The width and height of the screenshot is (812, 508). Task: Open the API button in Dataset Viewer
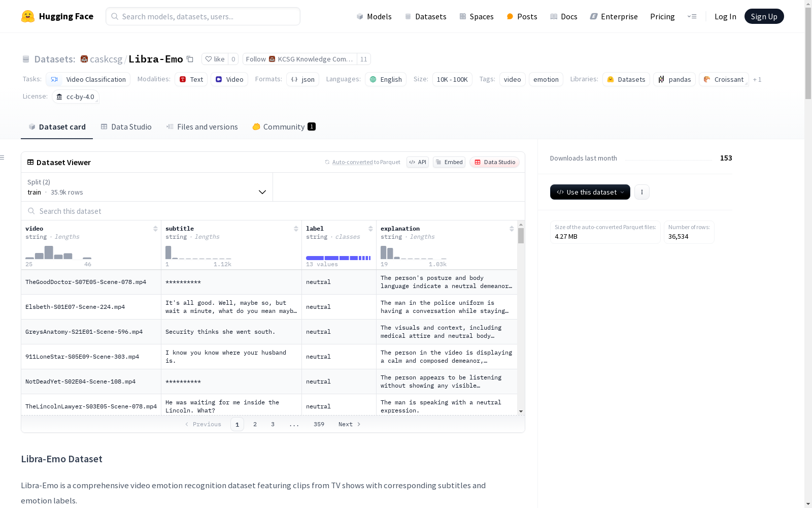coord(418,162)
